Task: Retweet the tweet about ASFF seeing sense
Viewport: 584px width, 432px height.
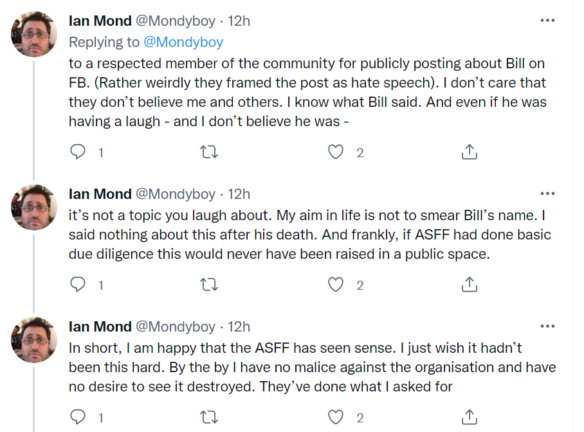Action: [x=209, y=417]
